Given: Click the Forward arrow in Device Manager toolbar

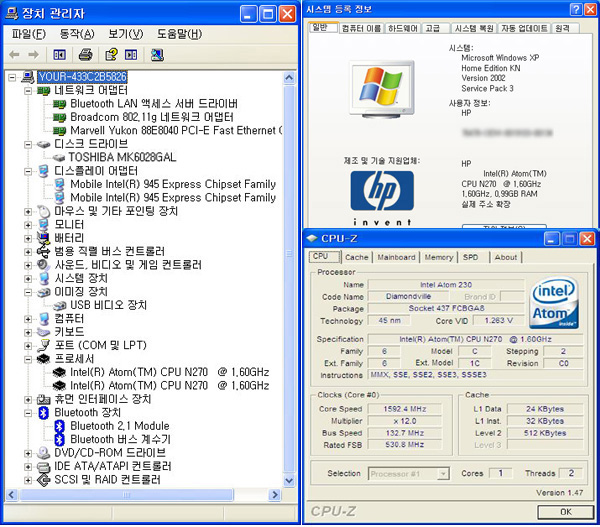Looking at the screenshot, I should [x=34, y=55].
